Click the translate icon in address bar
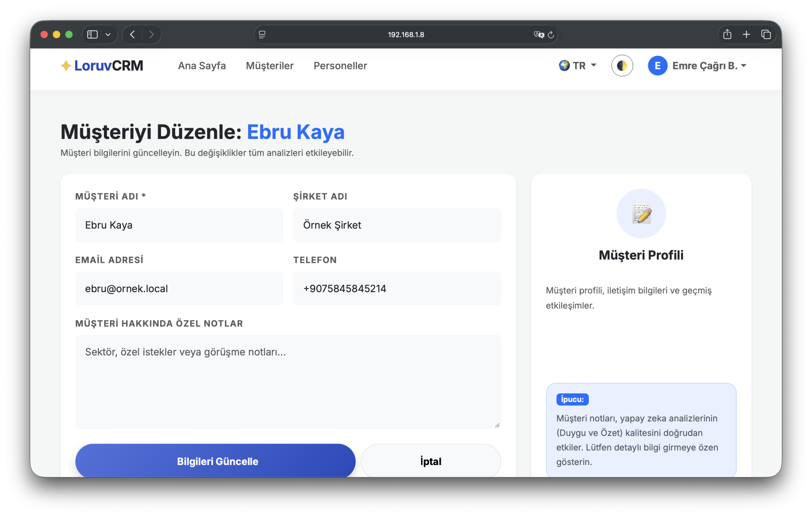 pos(538,35)
